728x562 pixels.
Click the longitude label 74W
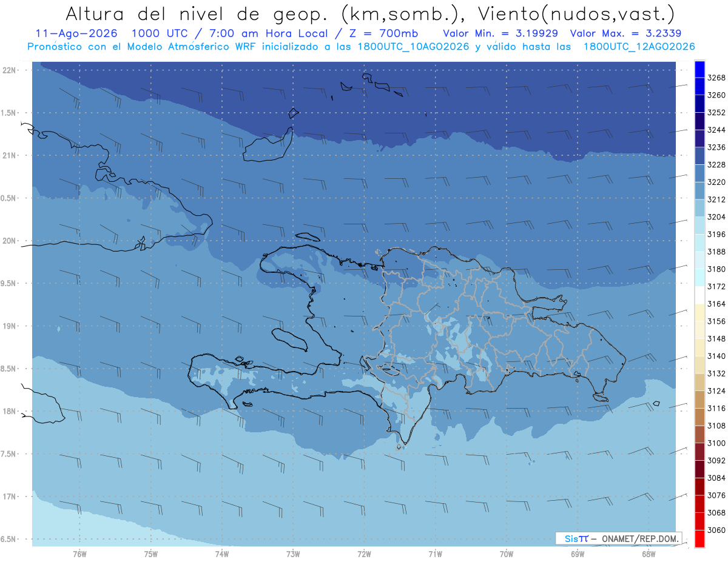222,554
